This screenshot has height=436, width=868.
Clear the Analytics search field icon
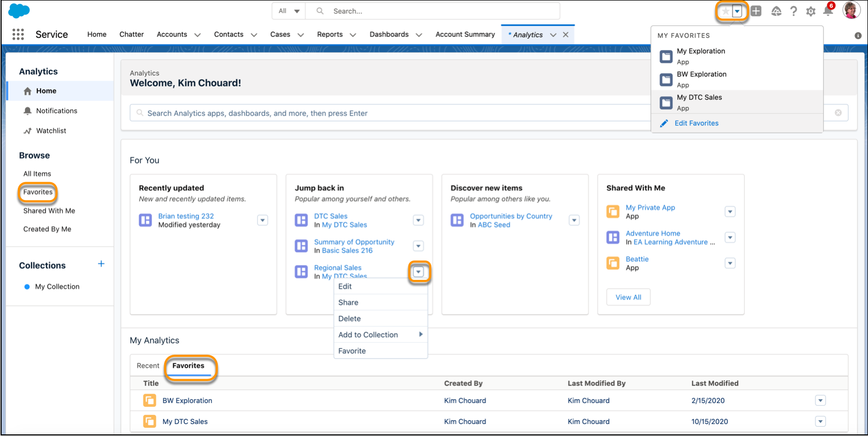(x=838, y=113)
